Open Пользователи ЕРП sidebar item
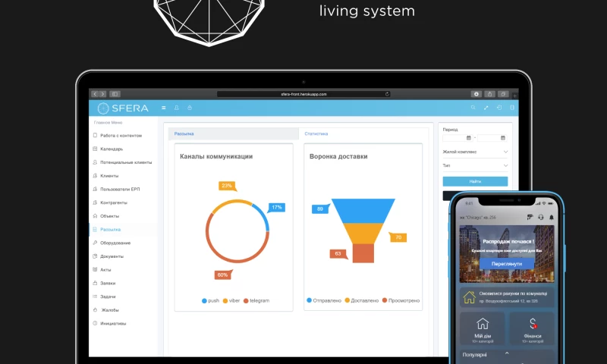The image size is (607, 364). click(123, 189)
